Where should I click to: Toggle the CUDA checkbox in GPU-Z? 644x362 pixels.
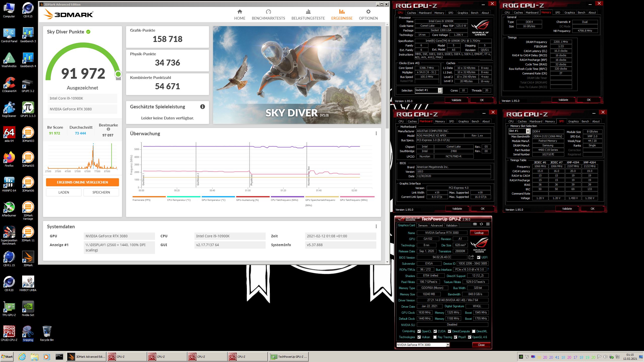435,331
